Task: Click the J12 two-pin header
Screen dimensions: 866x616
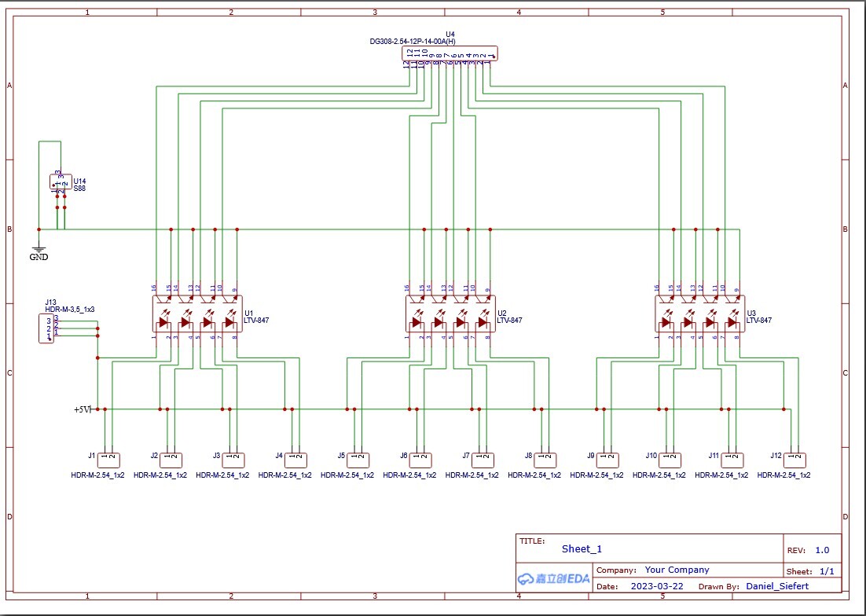Action: tap(794, 460)
